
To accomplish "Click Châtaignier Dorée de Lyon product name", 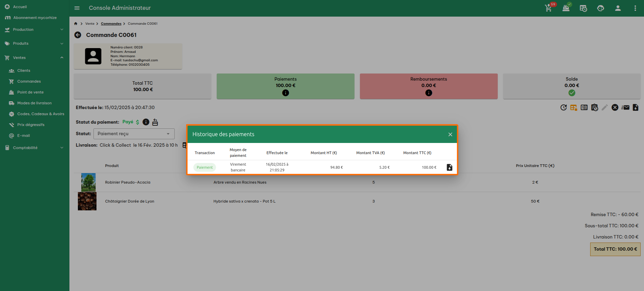I will tap(130, 201).
